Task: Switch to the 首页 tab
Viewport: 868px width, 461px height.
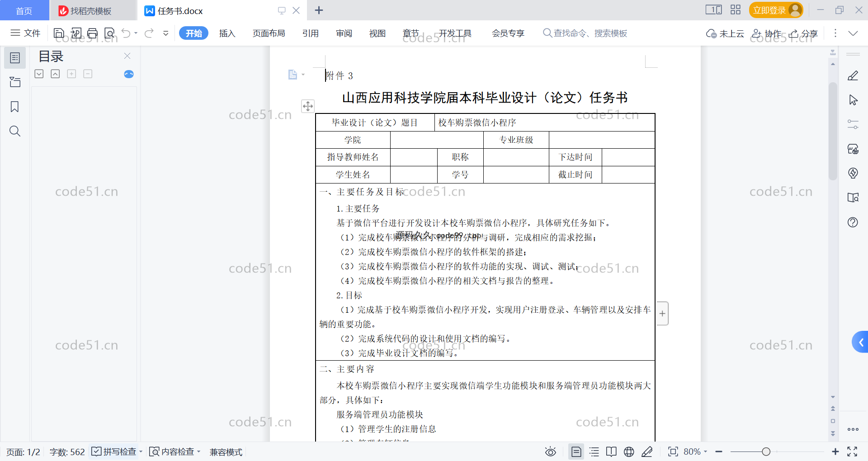Action: (x=24, y=11)
